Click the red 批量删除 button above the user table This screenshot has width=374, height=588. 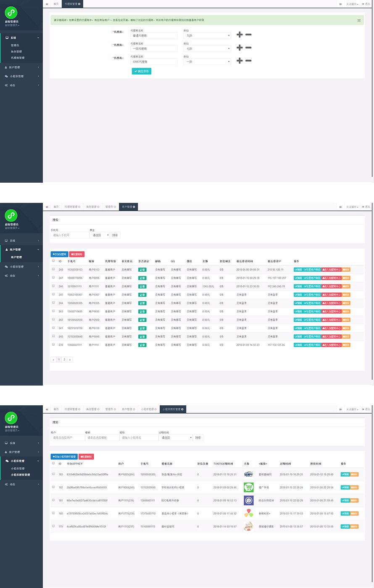tap(76, 254)
